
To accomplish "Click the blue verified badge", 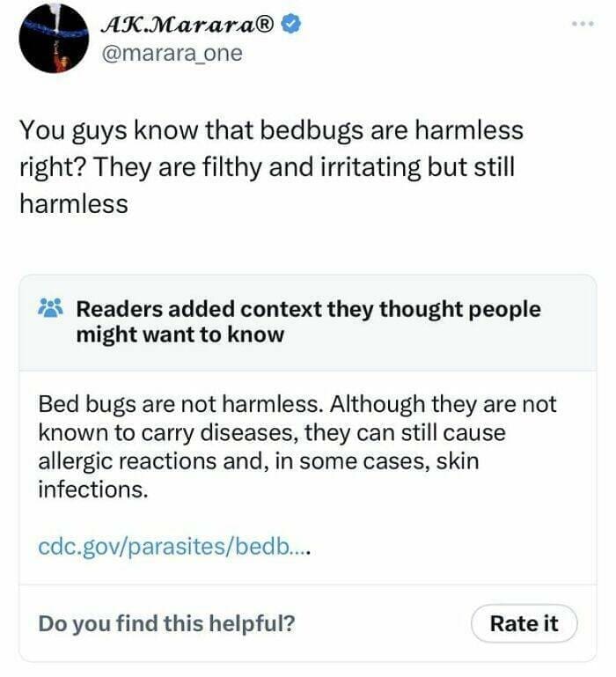I will coord(292,25).
